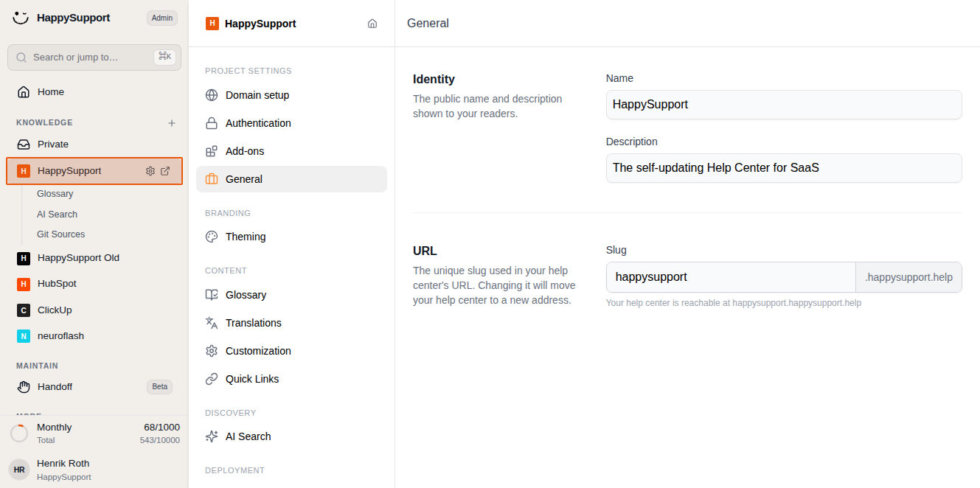Screen dimensions: 980x488
Task: Click the Handoff hand icon
Action: [24, 387]
